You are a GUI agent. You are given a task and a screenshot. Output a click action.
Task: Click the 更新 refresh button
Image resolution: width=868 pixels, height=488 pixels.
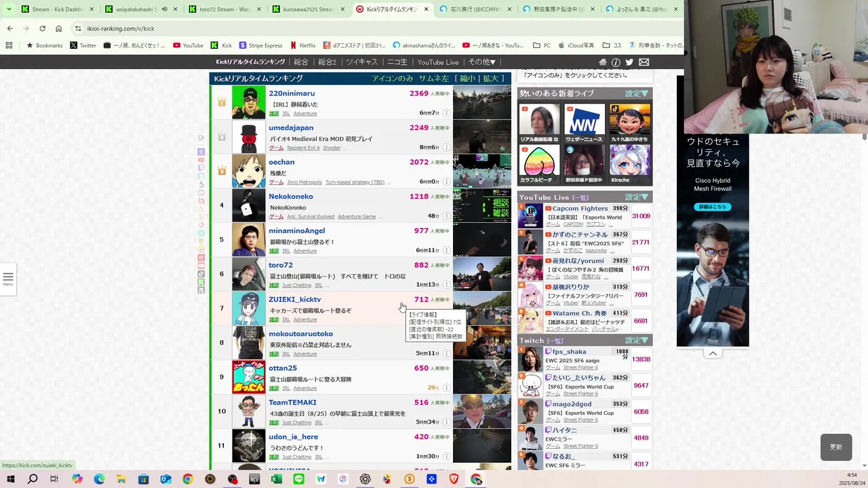[x=836, y=447]
